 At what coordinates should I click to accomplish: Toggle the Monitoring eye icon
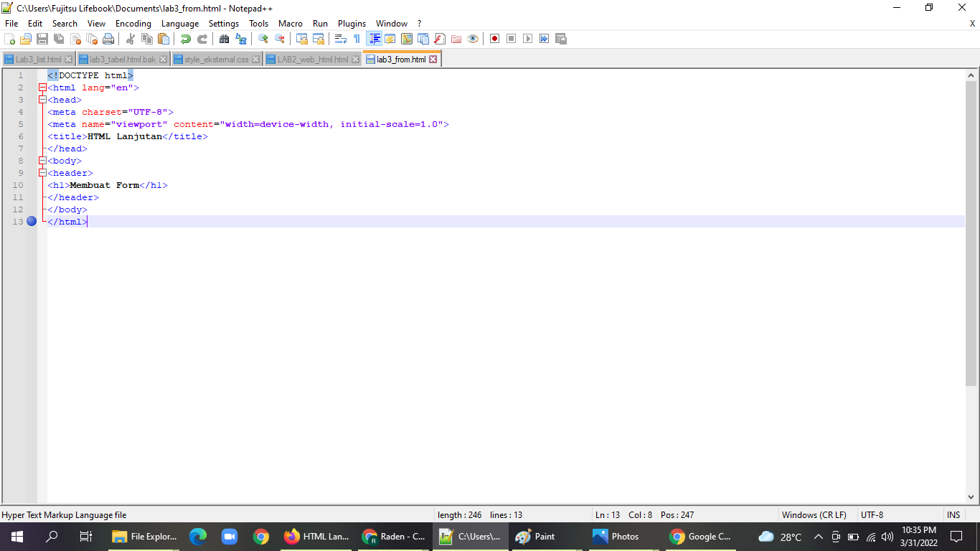pyautogui.click(x=473, y=39)
